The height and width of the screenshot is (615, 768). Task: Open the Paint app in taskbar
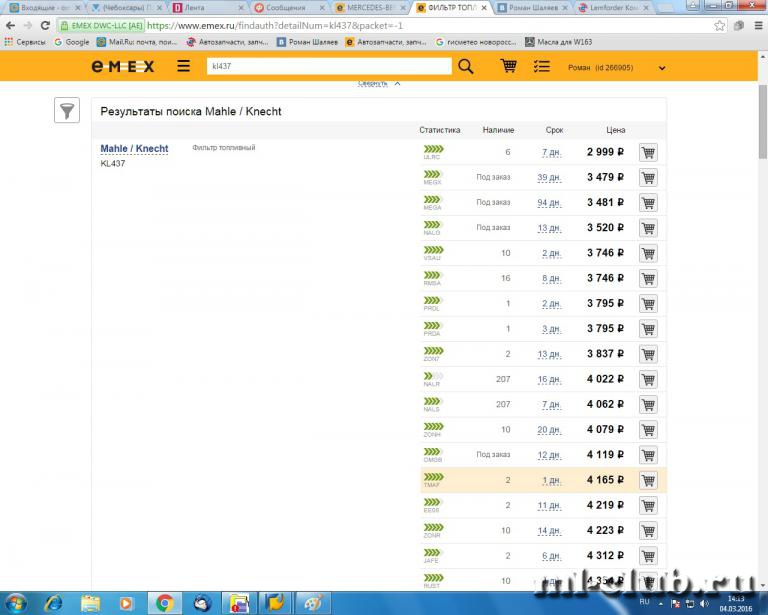(x=313, y=603)
